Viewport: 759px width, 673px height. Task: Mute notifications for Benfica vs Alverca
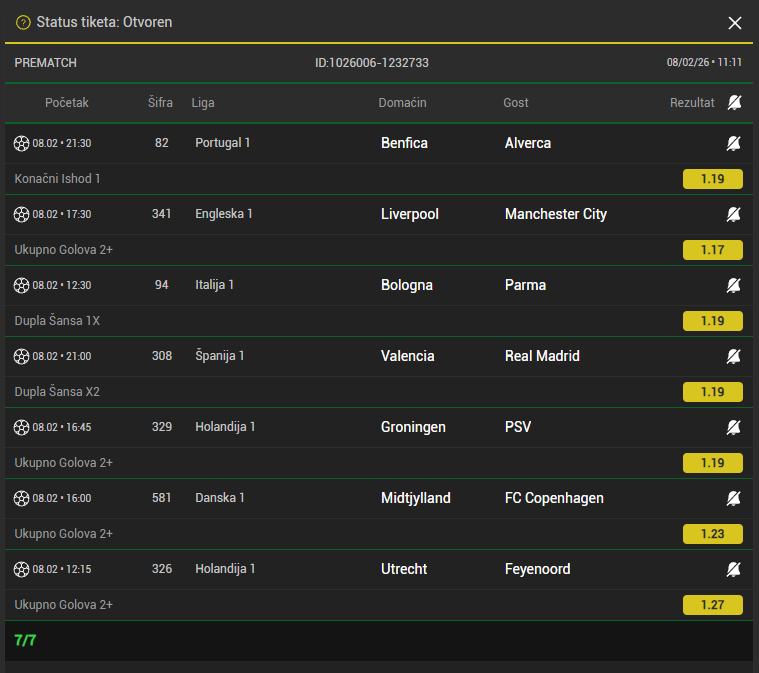pyautogui.click(x=734, y=143)
